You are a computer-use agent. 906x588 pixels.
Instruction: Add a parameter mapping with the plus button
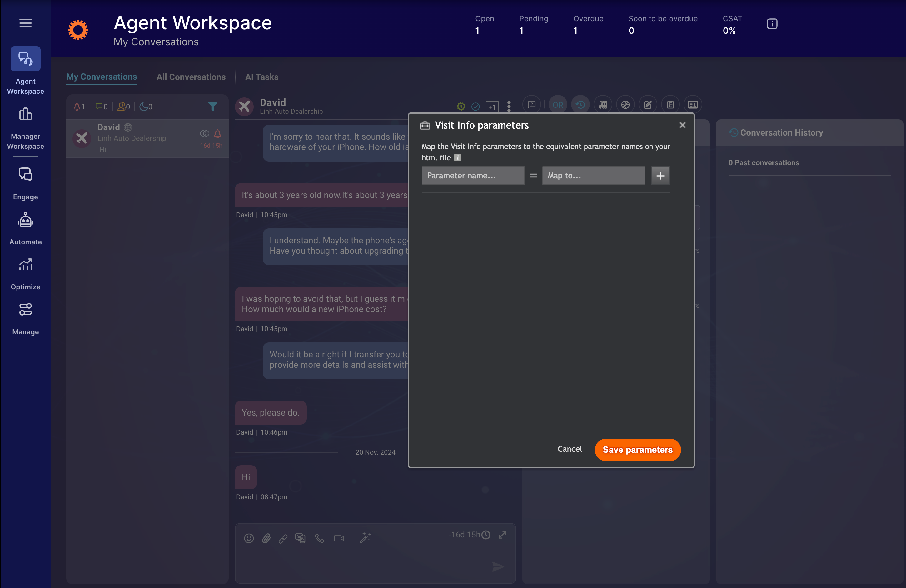(x=660, y=176)
